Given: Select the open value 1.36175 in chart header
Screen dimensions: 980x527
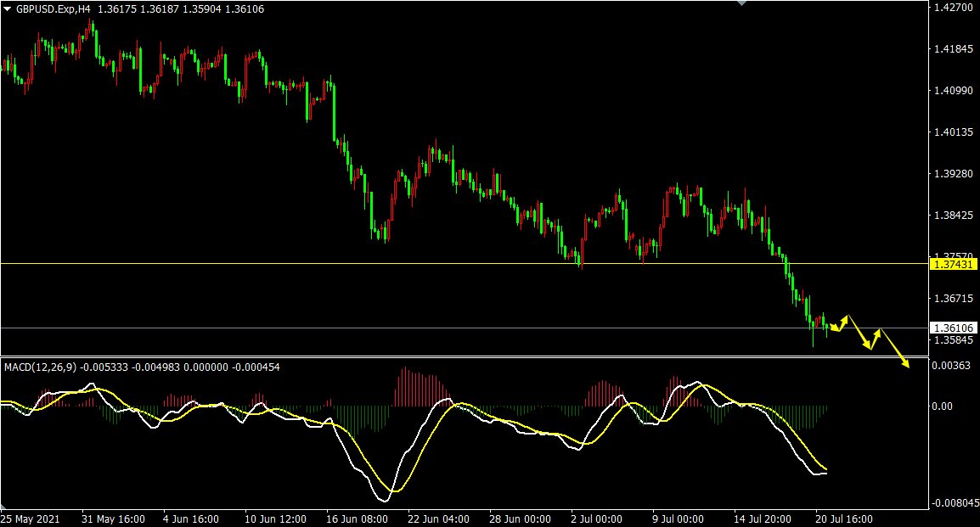Looking at the screenshot, I should click(x=116, y=9).
